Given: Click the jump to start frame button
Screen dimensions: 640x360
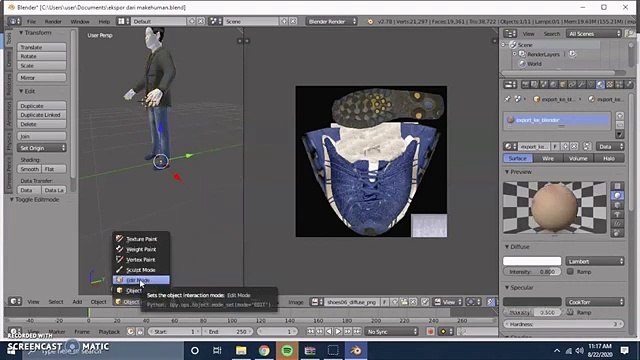Looking at the screenshot, I should point(310,332).
